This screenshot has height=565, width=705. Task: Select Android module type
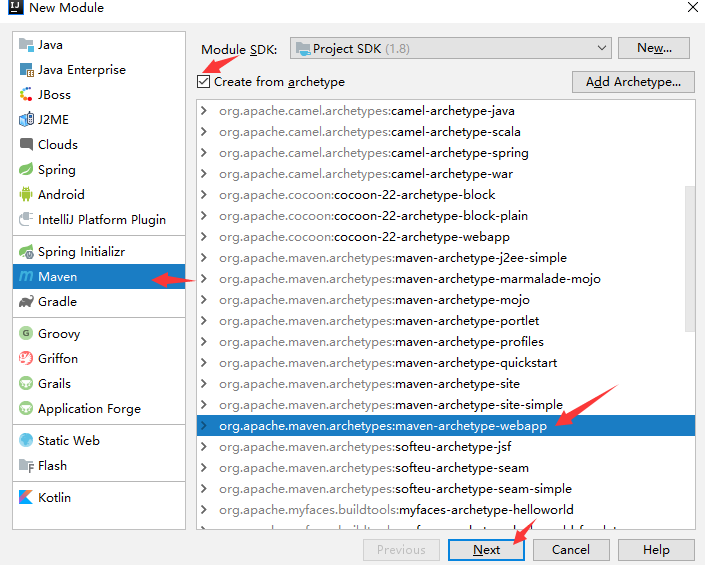[x=99, y=194]
